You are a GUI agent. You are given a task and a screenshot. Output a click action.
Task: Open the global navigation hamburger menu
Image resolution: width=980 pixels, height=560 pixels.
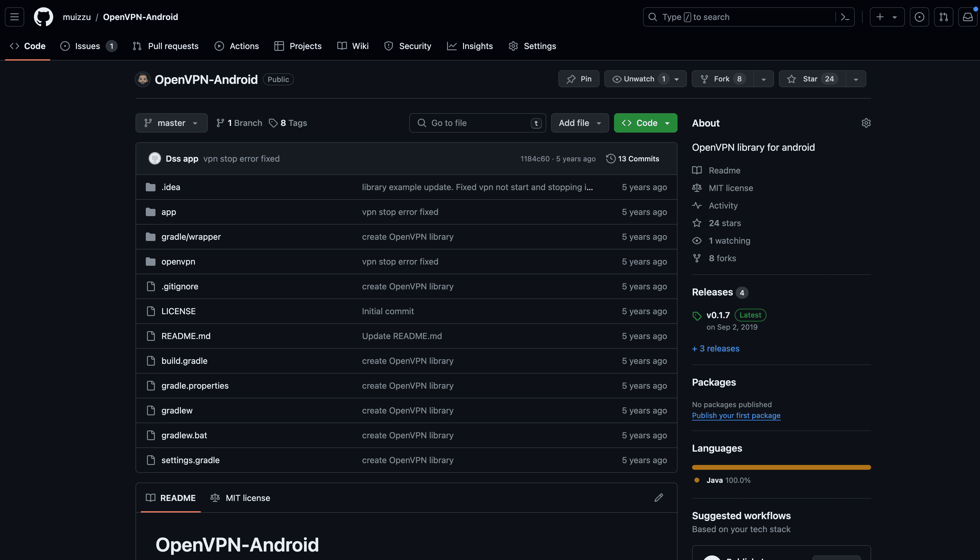(x=14, y=17)
